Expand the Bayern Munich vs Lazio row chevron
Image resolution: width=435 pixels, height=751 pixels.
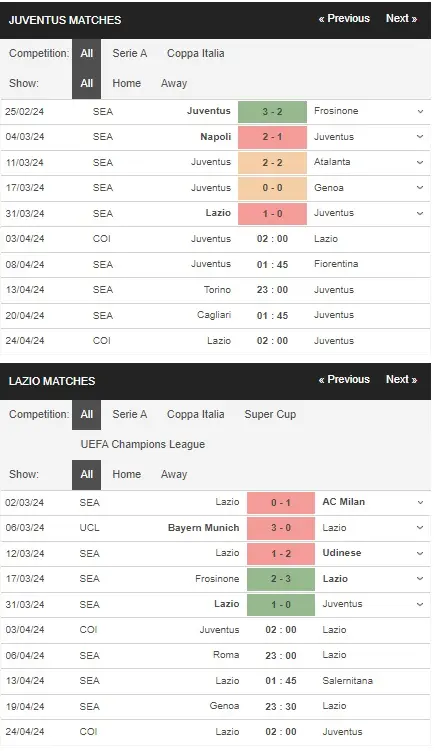point(420,528)
